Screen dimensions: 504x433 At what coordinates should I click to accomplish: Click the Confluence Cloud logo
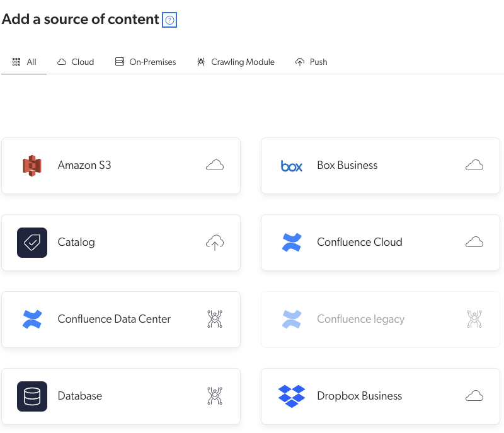pyautogui.click(x=292, y=243)
